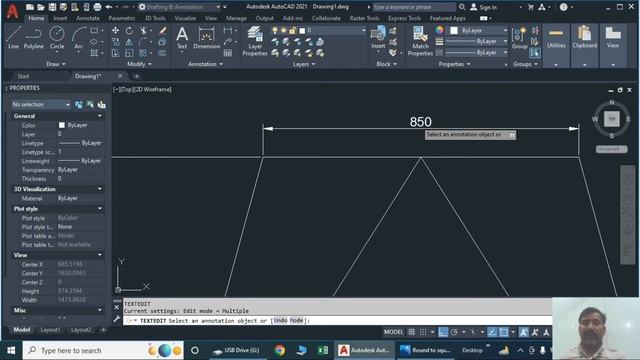
Task: Collapse the 3D Visualization section
Action: point(100,189)
